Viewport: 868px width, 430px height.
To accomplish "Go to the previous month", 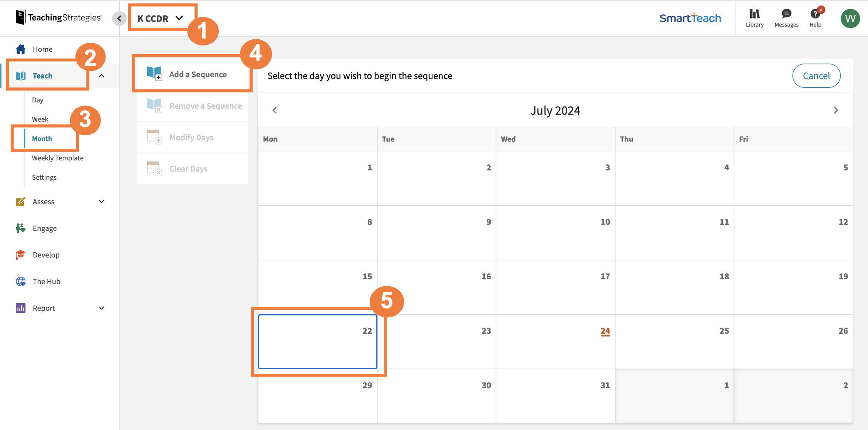I will pos(275,110).
